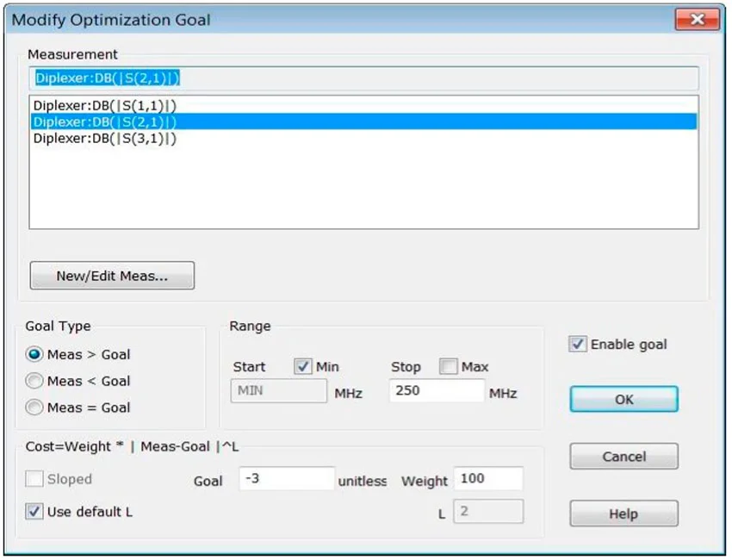Click the Goal value field showing -3
The image size is (732, 560).
[286, 479]
